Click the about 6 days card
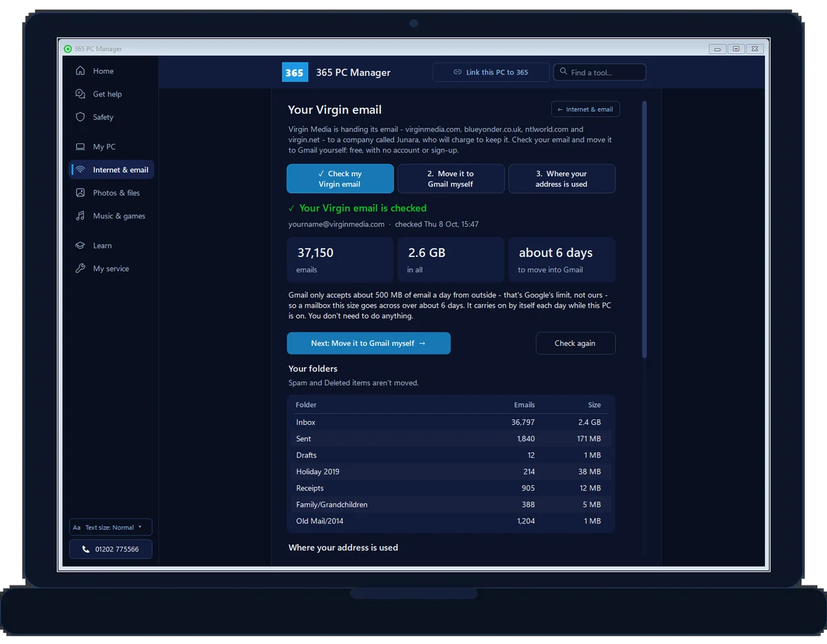The height and width of the screenshot is (644, 827). [562, 260]
